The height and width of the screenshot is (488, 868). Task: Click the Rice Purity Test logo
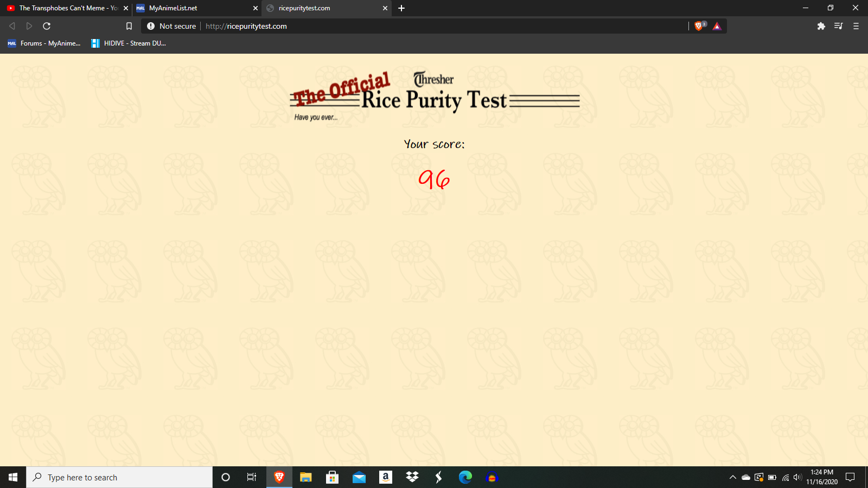435,95
